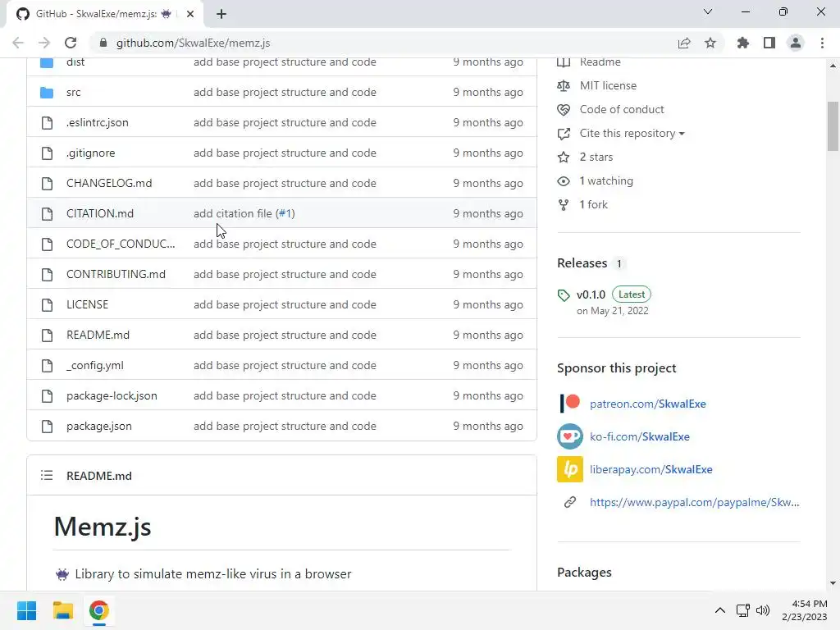
Task: Click the Code of conduct heart icon
Action: coord(564,110)
